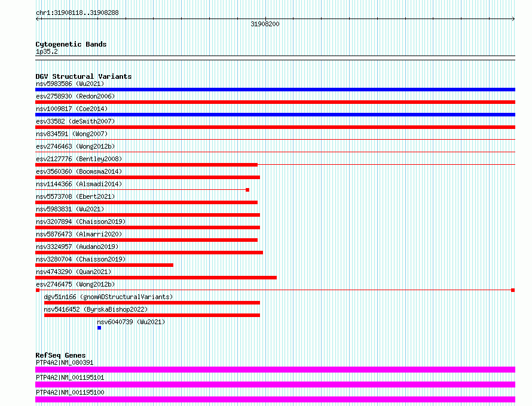
Task: Click the left arrow of the coordinate ruler
Action: click(x=38, y=19)
